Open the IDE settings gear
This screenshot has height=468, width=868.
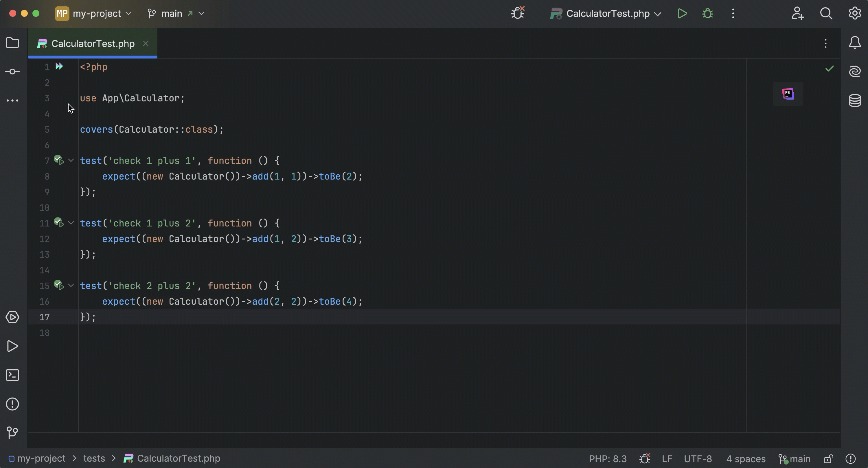854,14
